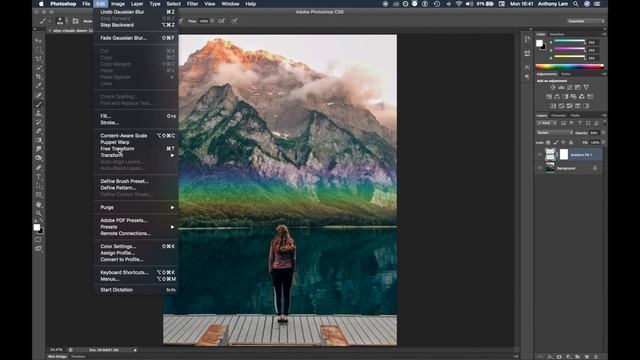640x360 pixels.
Task: Select the Crop tool
Action: [x=38, y=77]
